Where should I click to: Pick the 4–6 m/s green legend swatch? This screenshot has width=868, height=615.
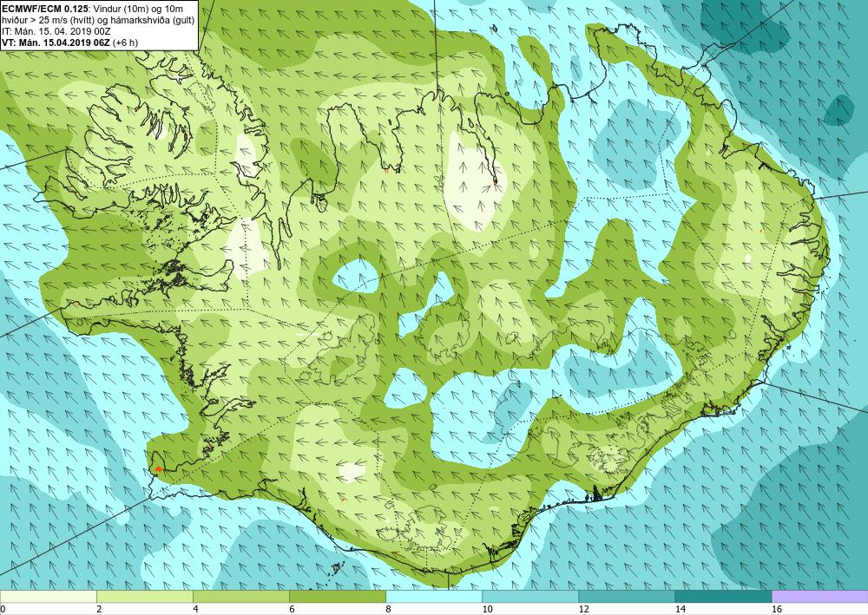point(240,596)
